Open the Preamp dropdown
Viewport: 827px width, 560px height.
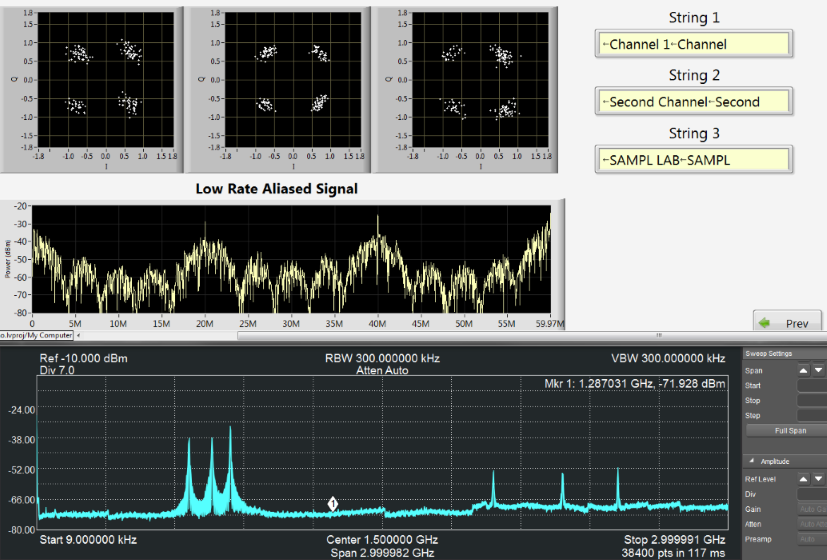812,539
